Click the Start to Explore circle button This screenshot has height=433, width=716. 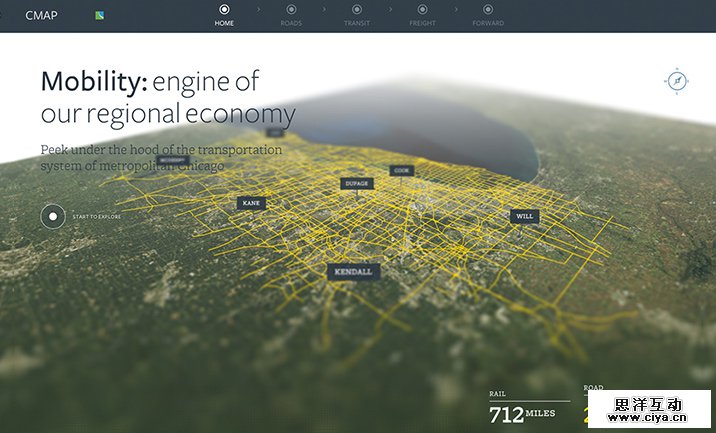point(53,216)
